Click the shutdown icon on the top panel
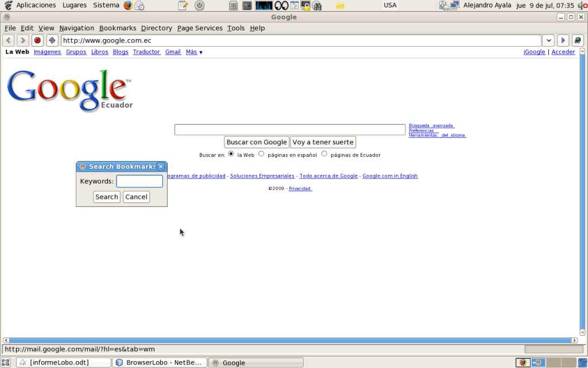The image size is (588, 368). [200, 6]
